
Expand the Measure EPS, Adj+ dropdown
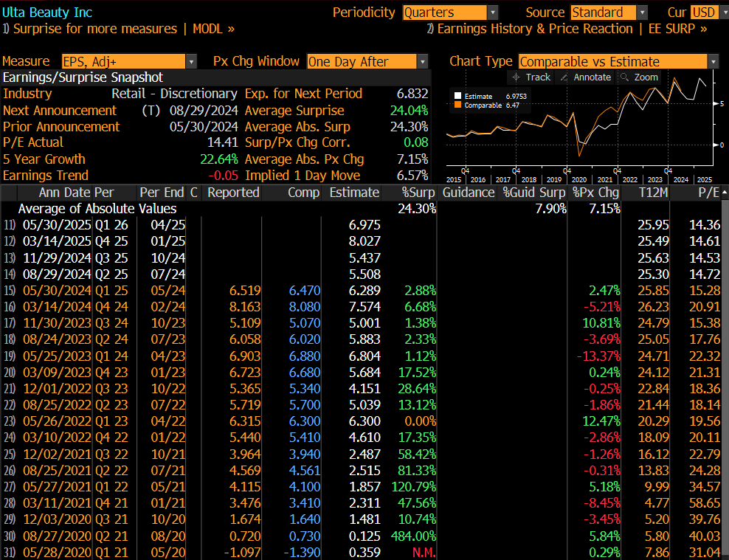(191, 62)
